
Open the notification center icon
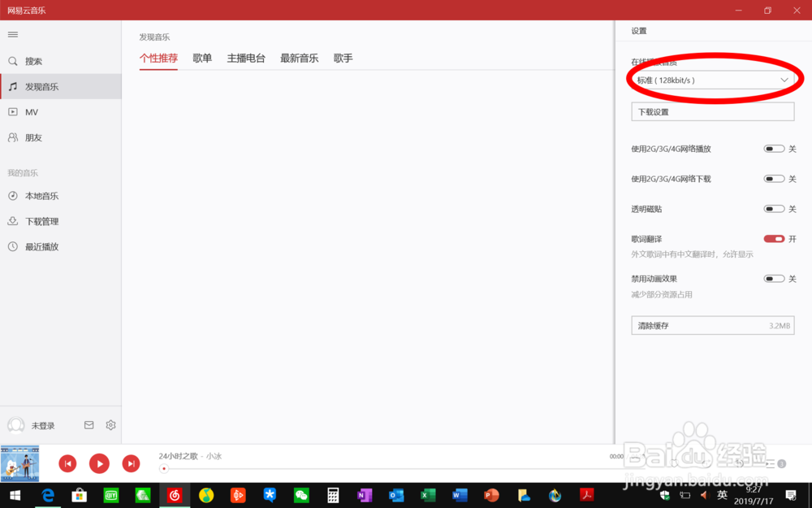click(x=791, y=495)
